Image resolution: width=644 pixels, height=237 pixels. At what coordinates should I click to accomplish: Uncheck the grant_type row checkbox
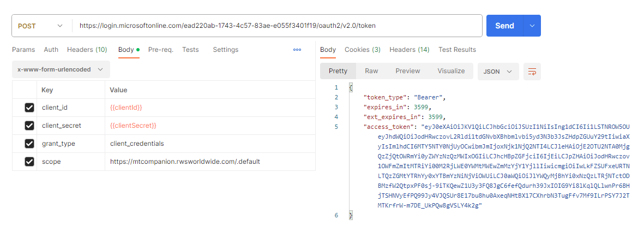(x=29, y=144)
